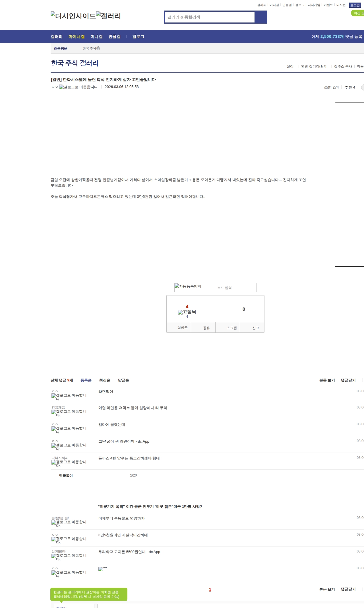This screenshot has height=608, width=364.
Task: Click comment text 이제부터 수돗물로 연명하자
Action: pyautogui.click(x=121, y=518)
